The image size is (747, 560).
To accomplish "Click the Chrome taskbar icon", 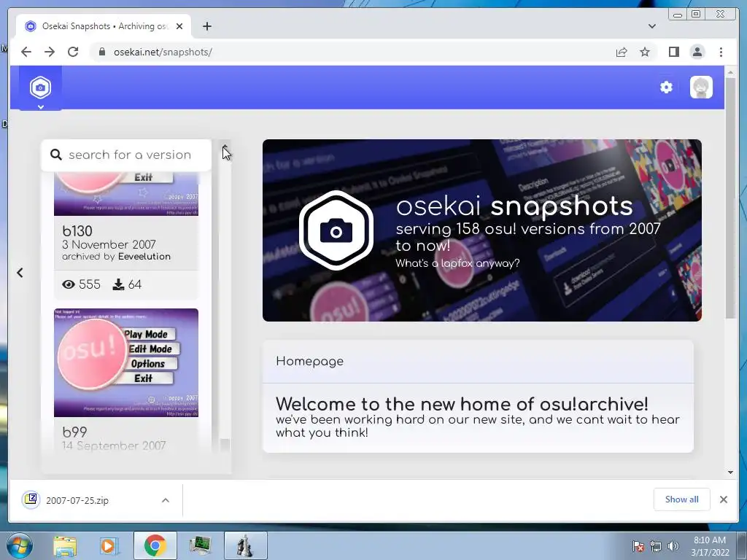I will tap(155, 545).
